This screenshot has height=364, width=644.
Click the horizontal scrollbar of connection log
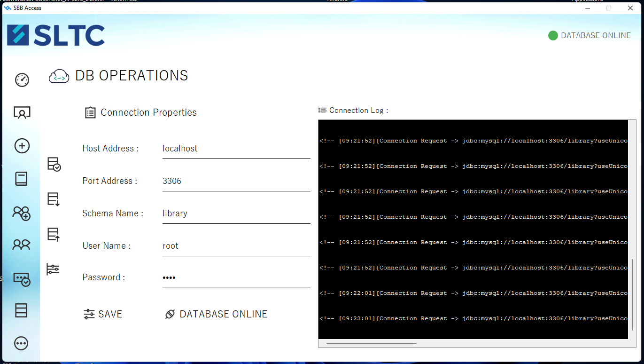(x=371, y=343)
